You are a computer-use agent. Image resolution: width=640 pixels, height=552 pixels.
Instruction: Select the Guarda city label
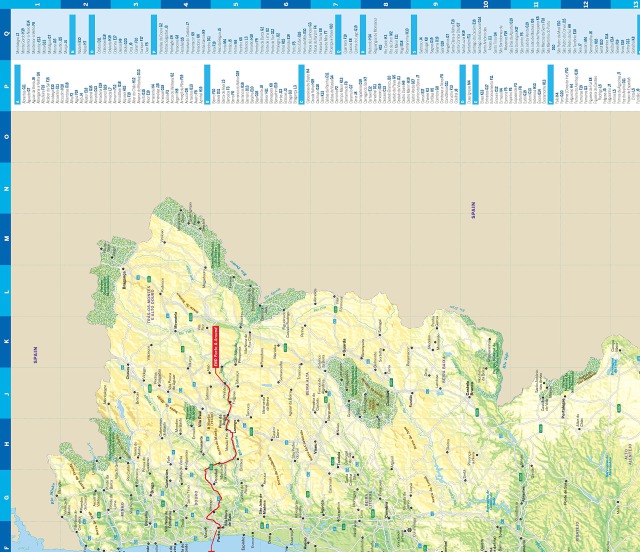point(345,345)
